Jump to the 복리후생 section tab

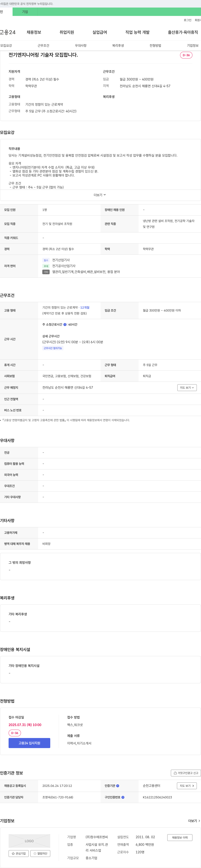click(118, 45)
